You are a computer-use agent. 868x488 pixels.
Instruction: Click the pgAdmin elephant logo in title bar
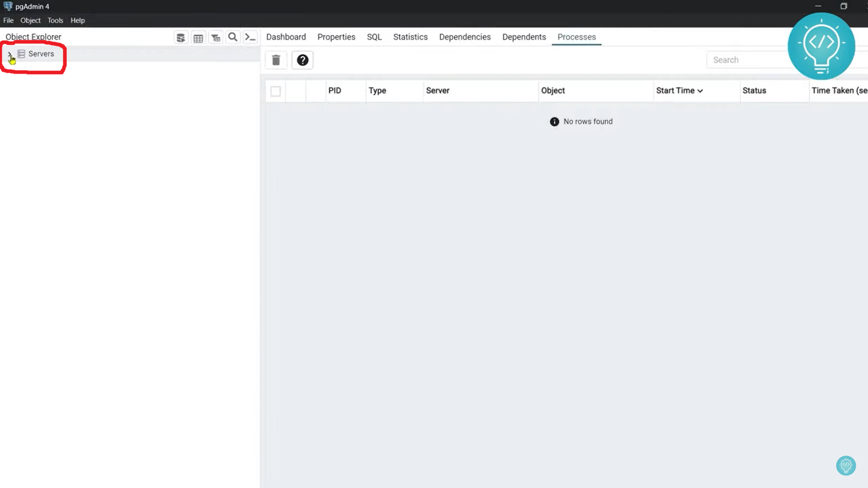tap(8, 6)
